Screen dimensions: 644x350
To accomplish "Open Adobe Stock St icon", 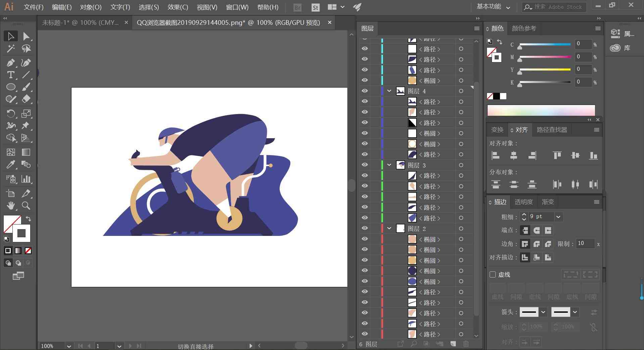I will (315, 7).
